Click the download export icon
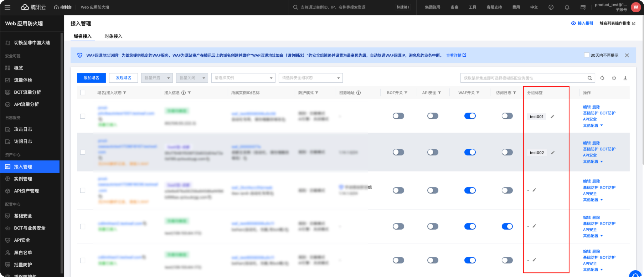Viewport: 644px width, 277px height. pyautogui.click(x=625, y=78)
